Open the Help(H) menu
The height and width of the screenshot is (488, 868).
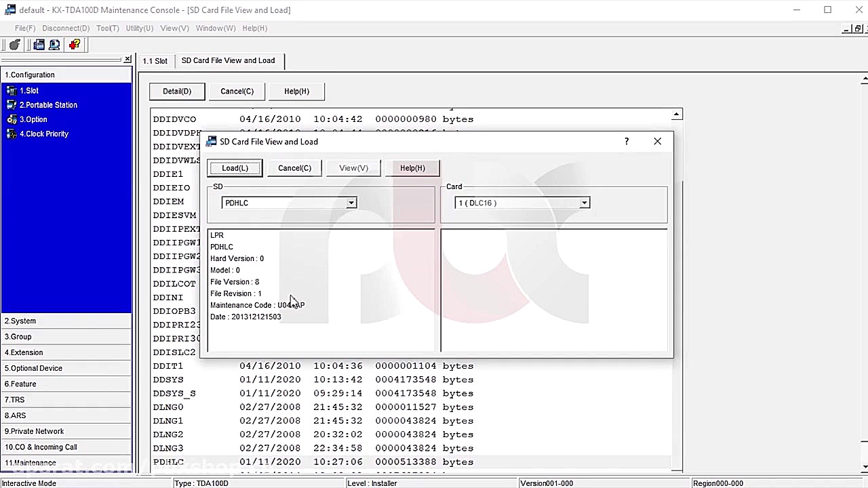tap(254, 28)
